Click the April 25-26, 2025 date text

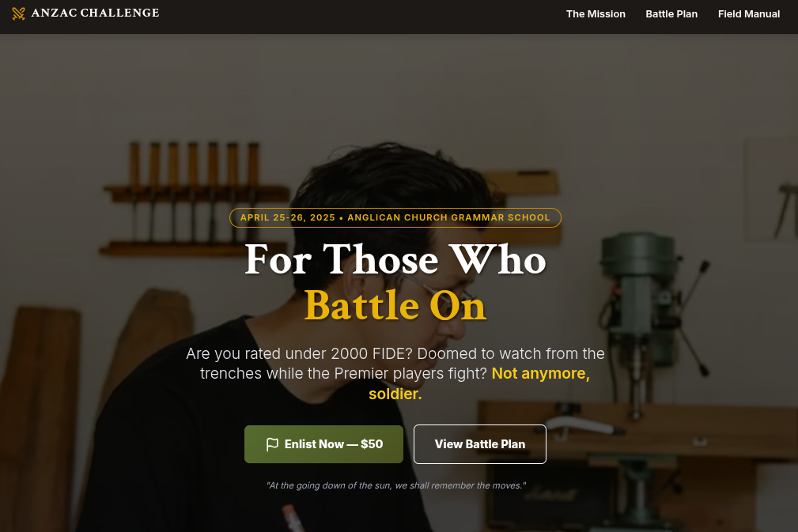click(288, 217)
